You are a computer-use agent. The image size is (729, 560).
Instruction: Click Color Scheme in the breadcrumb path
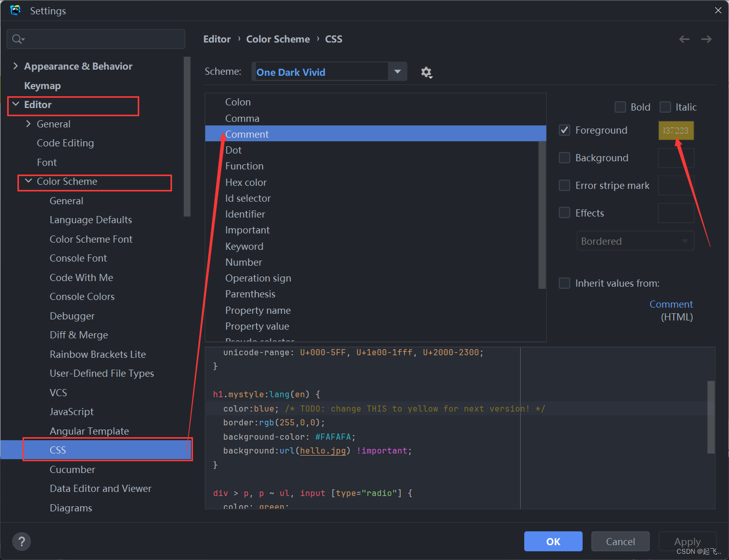tap(278, 39)
